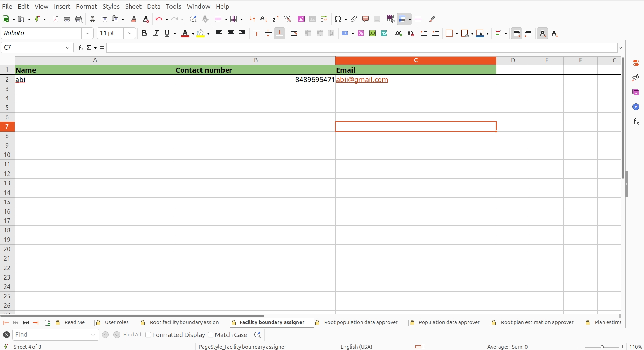Go to last sheet navigation button
Image resolution: width=644 pixels, height=350 pixels.
(36, 323)
